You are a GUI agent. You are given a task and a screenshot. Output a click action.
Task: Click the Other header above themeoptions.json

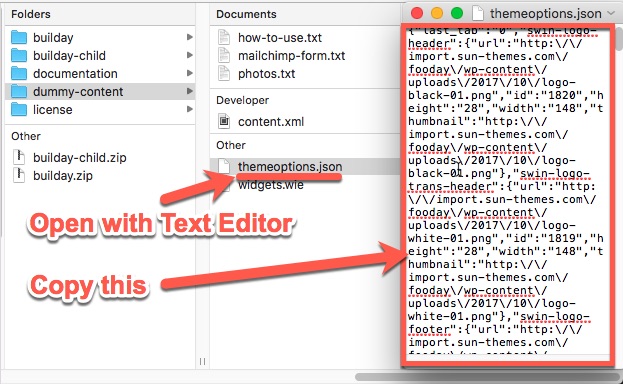click(x=231, y=145)
